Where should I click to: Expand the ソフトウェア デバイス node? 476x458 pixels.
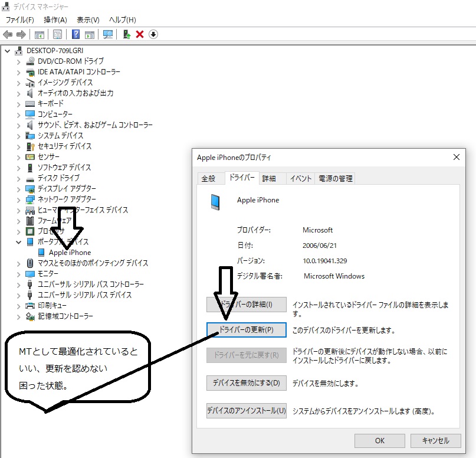click(18, 168)
